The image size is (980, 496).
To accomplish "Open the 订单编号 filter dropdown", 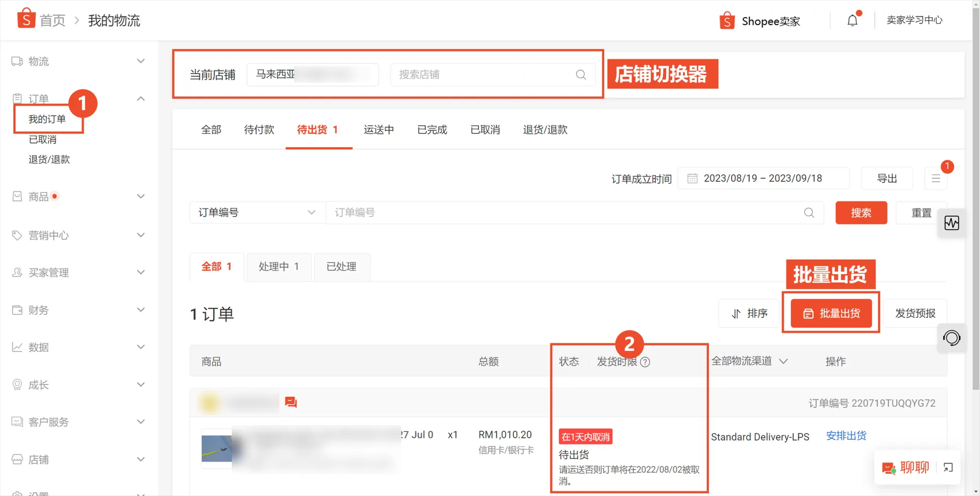I will [x=257, y=212].
